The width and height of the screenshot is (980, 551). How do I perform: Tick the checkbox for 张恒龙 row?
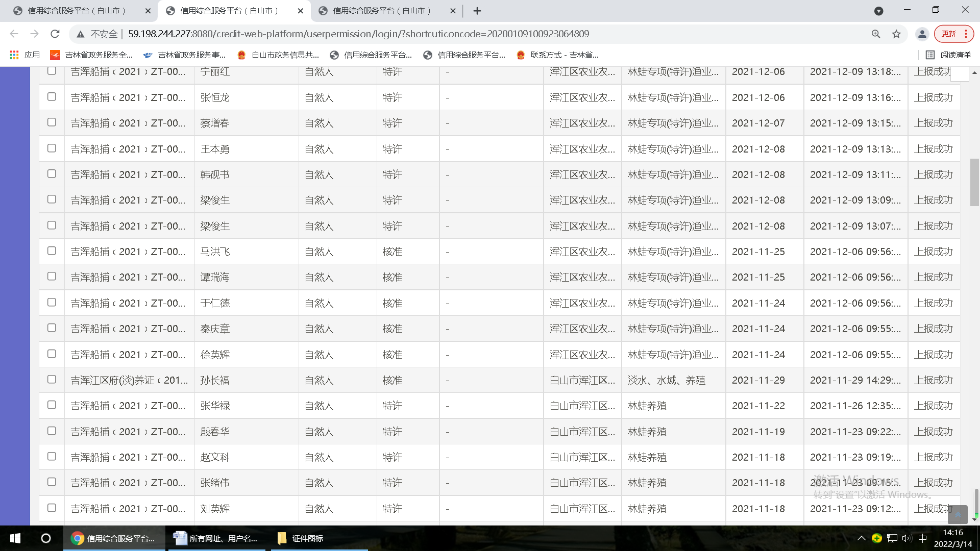(x=52, y=96)
